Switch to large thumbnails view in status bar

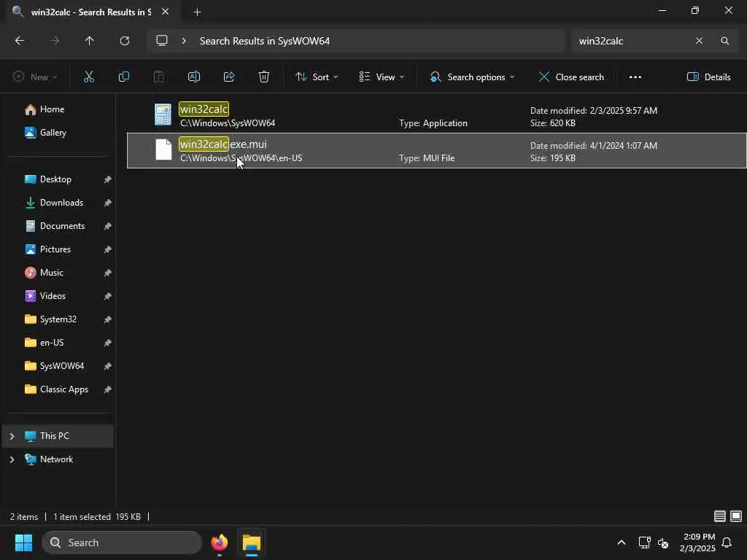point(736,516)
